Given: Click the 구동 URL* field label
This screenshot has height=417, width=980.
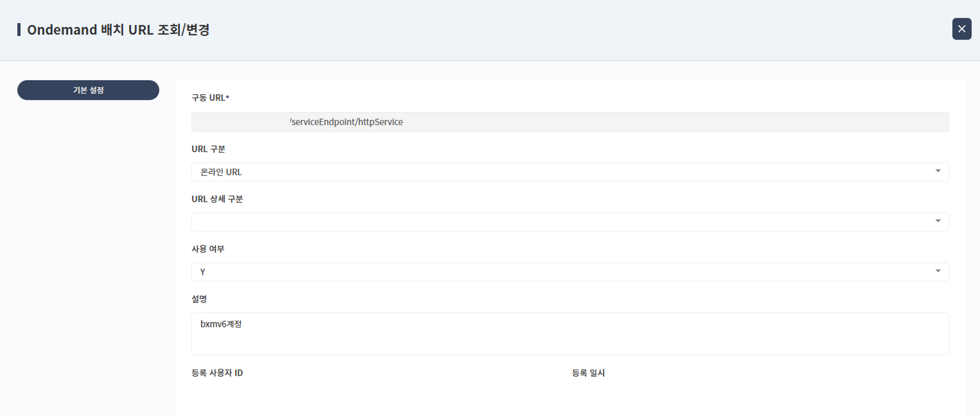Looking at the screenshot, I should (210, 98).
